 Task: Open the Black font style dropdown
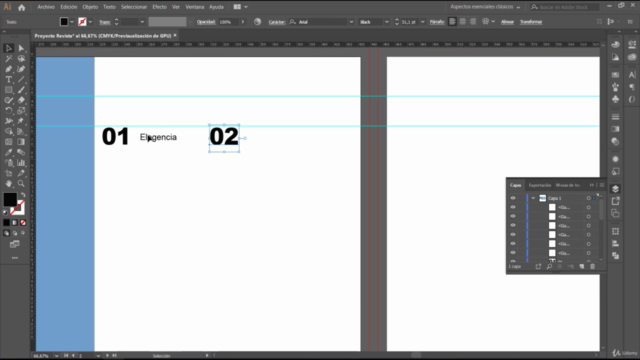(387, 22)
